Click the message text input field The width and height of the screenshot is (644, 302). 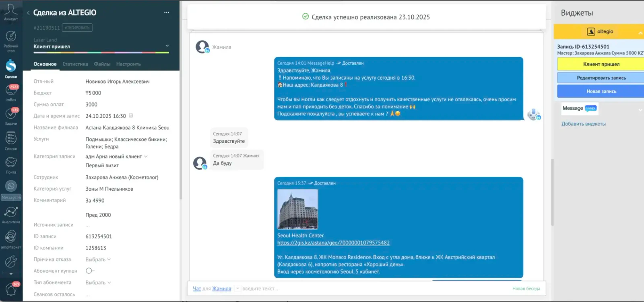[x=374, y=288]
